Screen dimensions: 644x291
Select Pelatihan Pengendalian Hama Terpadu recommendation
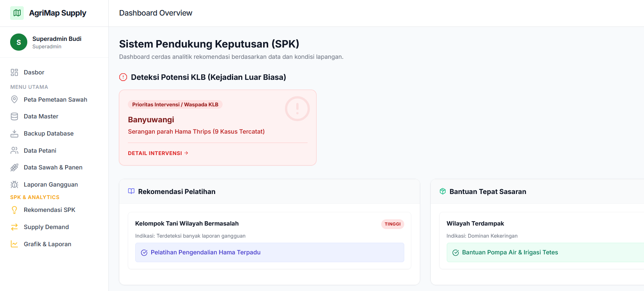pyautogui.click(x=205, y=252)
